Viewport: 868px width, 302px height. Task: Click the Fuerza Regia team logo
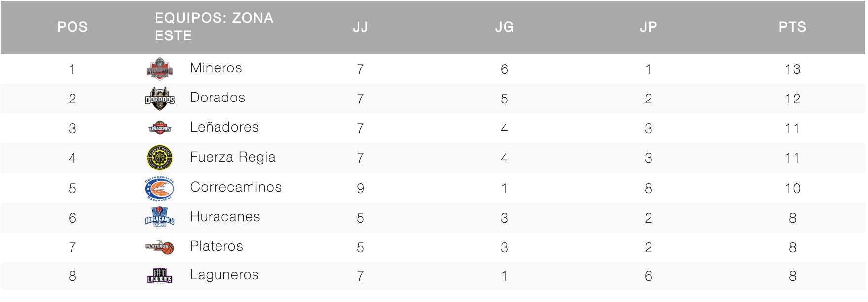coord(160,158)
